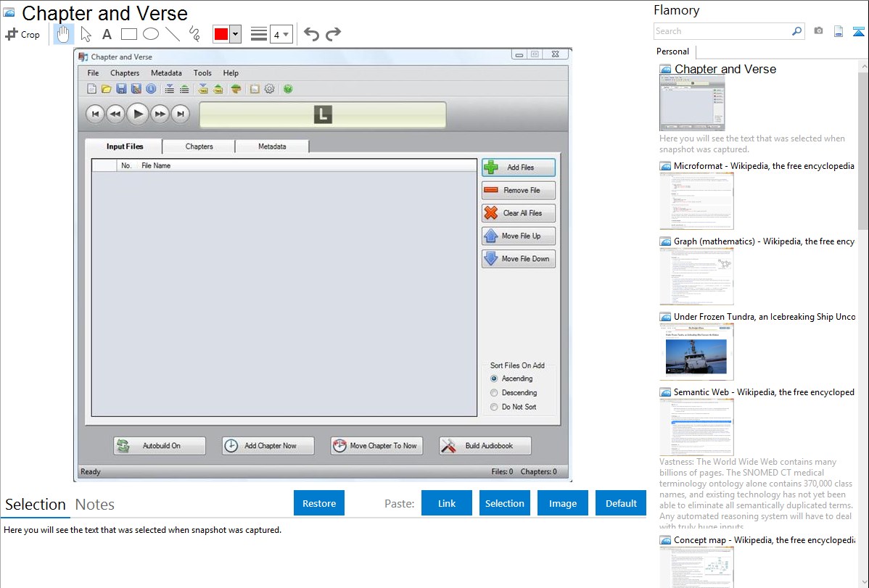Play the audio
This screenshot has height=588, width=869.
[138, 114]
